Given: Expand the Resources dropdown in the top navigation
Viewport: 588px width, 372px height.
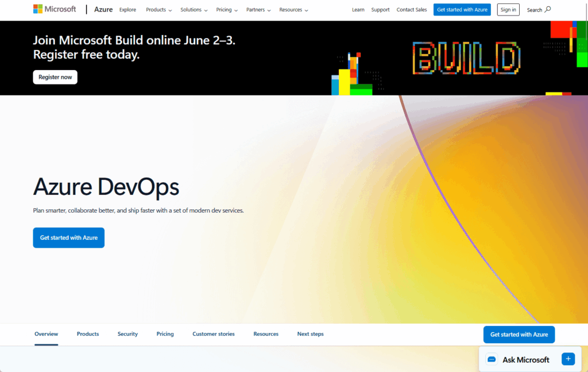Looking at the screenshot, I should (293, 10).
